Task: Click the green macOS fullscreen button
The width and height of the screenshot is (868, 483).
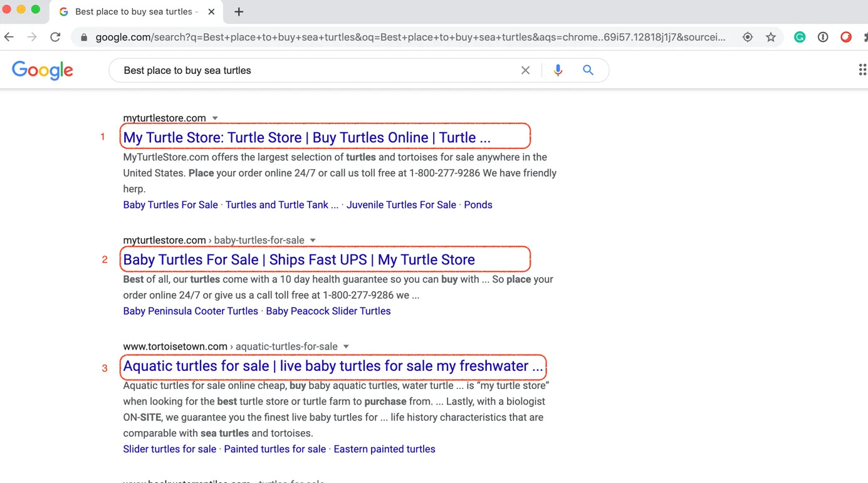Action: pyautogui.click(x=36, y=9)
